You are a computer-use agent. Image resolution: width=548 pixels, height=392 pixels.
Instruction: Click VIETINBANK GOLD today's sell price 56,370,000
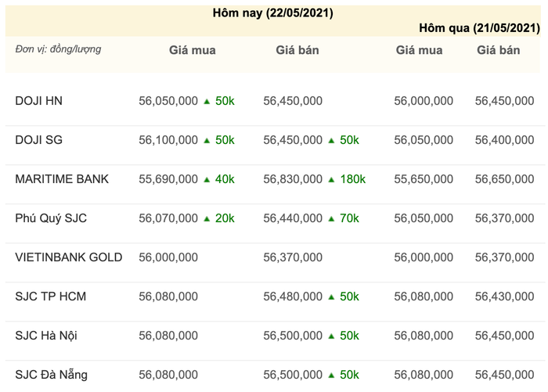293,257
